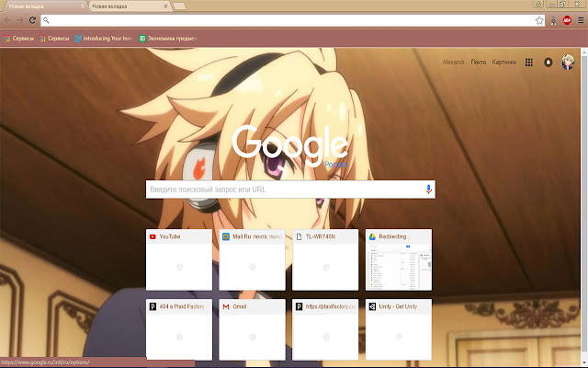This screenshot has height=368, width=588.
Task: Open the https://plaidfactory tile
Action: coord(325,329)
